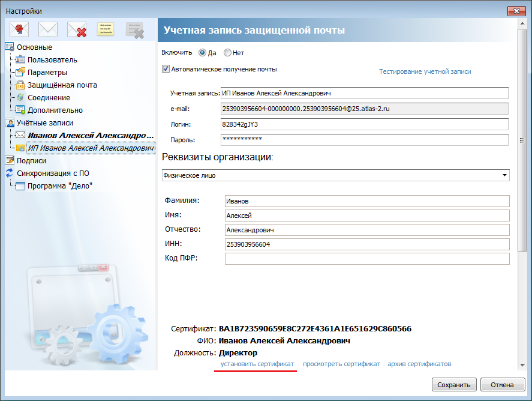Close the Настройки window

(516, 11)
